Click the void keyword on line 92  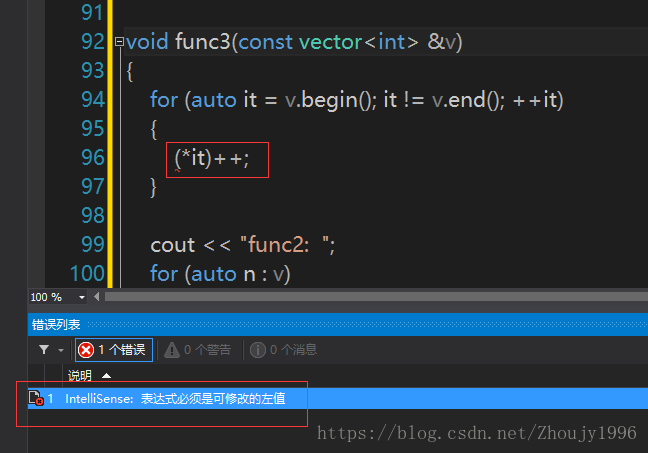pyautogui.click(x=147, y=42)
